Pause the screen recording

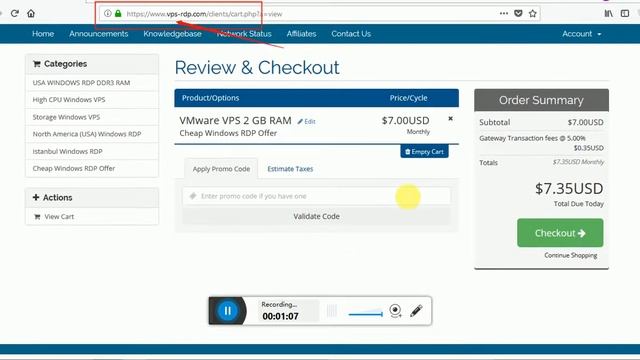click(228, 311)
